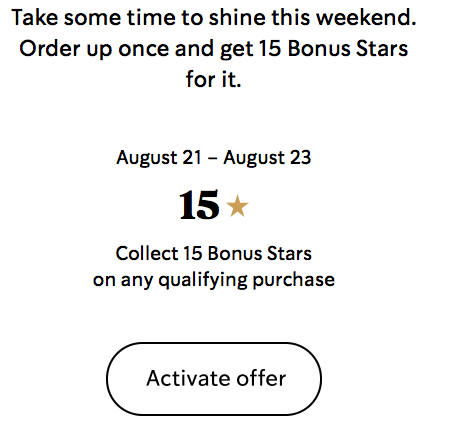Click the word 'once' in the headline

click(144, 49)
